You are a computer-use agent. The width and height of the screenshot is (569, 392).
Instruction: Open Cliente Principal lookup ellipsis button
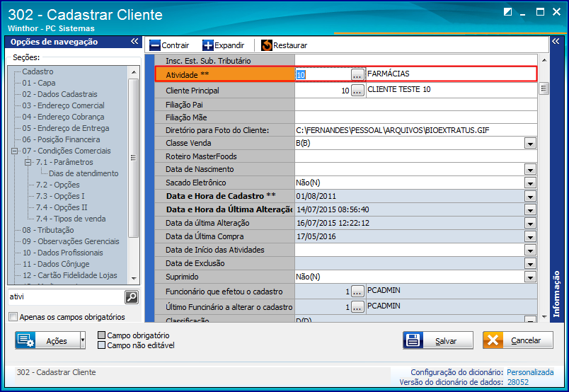[x=357, y=91]
